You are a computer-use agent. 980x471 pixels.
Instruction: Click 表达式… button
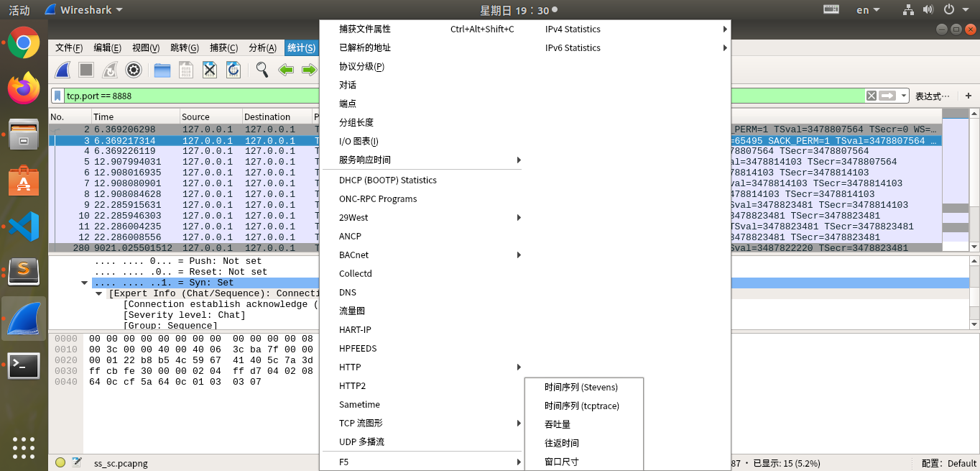click(x=933, y=96)
